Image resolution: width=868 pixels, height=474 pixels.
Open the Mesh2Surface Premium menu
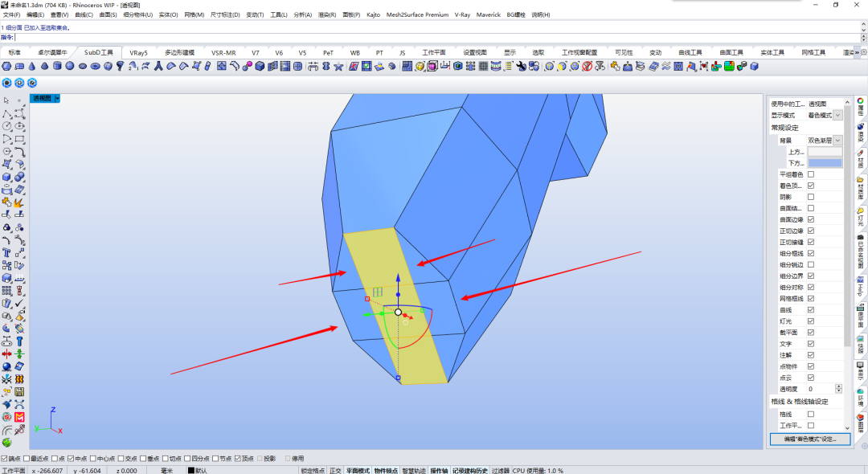tap(417, 15)
